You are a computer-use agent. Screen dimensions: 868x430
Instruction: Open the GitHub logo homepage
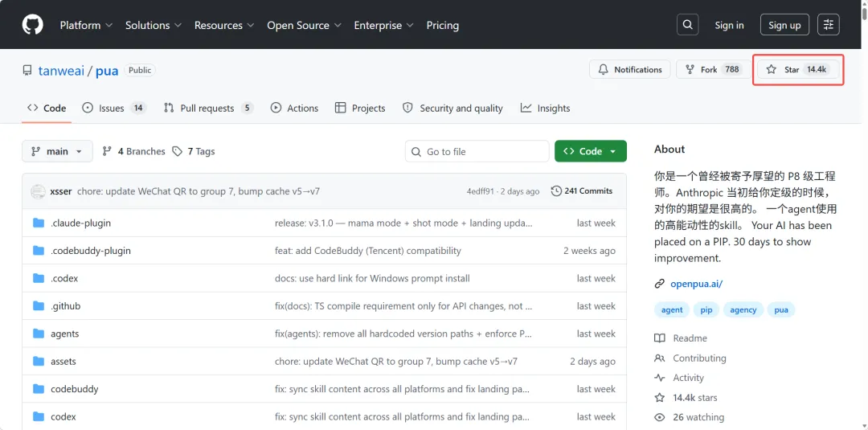(x=33, y=25)
